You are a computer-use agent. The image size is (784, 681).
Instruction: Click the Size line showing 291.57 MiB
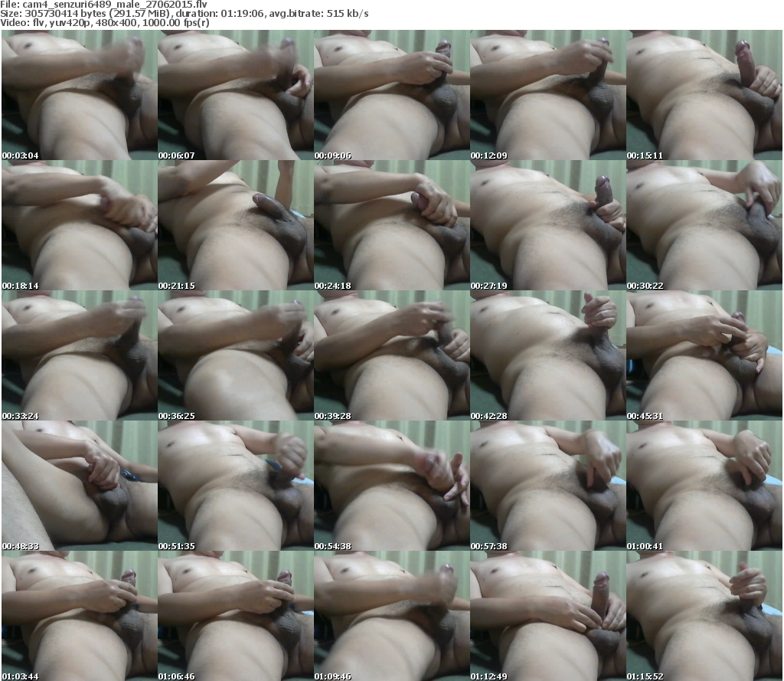pos(185,14)
